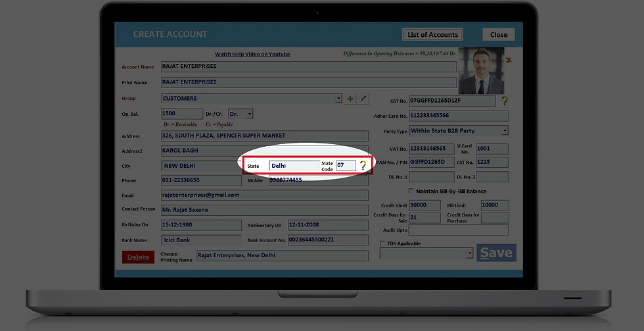Image resolution: width=644 pixels, height=331 pixels.
Task: Click the question mark beside State Code
Action: [363, 166]
